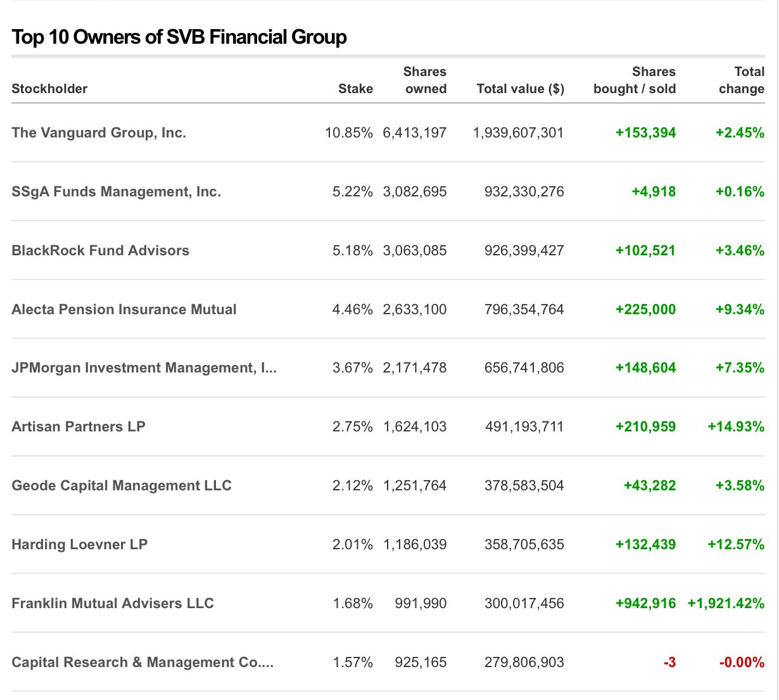Select total value 378,583,504
The image size is (779, 700).
(524, 486)
